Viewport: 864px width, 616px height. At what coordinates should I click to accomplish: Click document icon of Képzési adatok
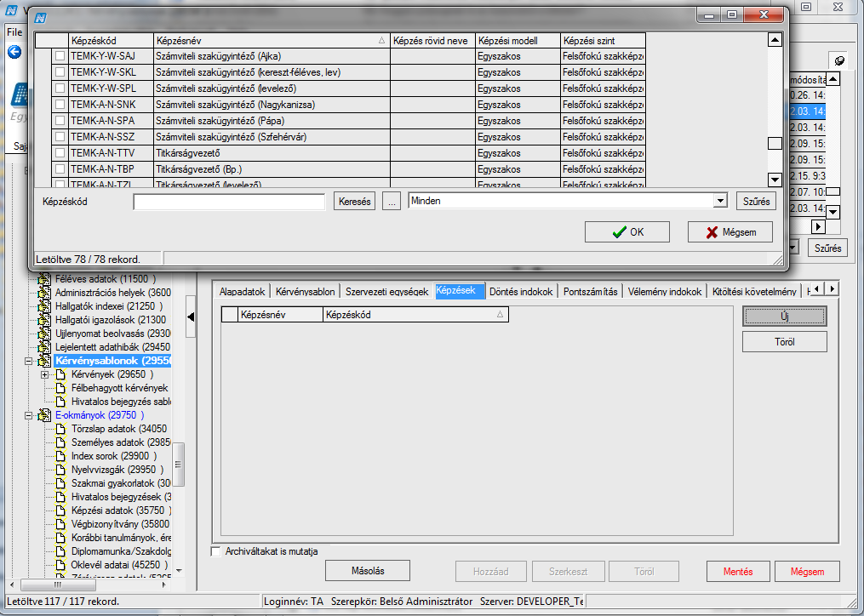60,510
